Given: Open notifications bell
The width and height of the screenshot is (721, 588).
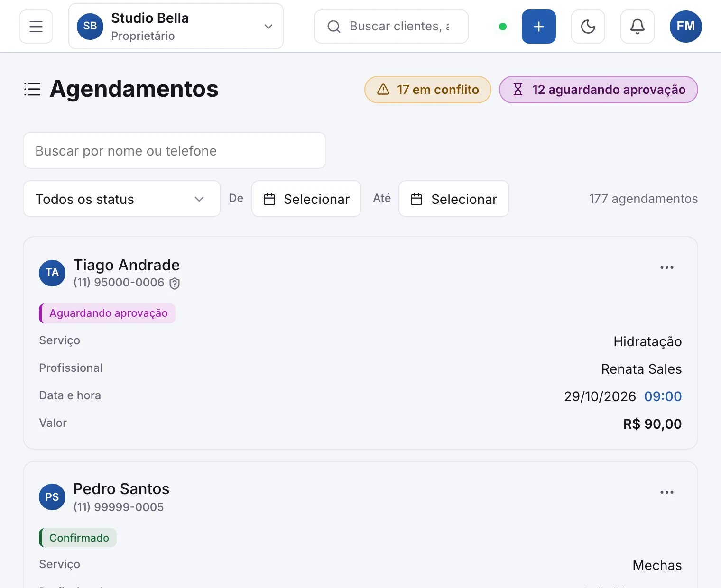Looking at the screenshot, I should [638, 27].
